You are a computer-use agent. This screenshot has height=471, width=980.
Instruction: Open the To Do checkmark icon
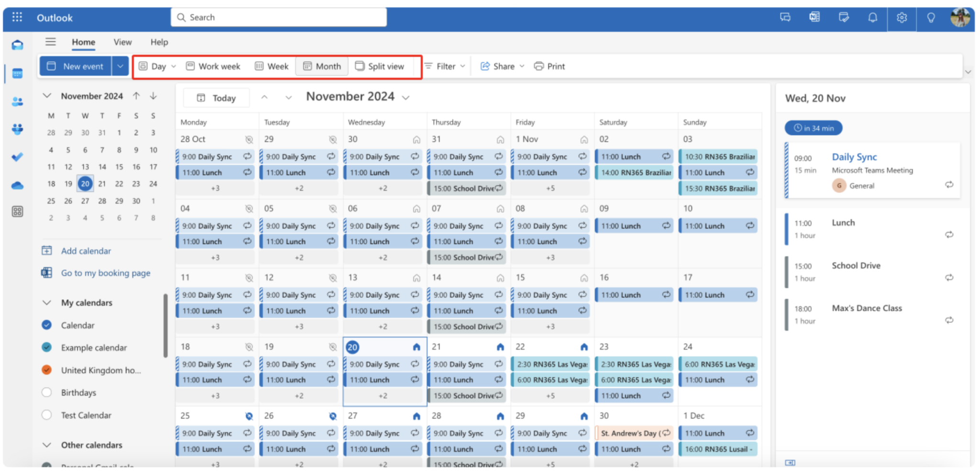coord(18,157)
